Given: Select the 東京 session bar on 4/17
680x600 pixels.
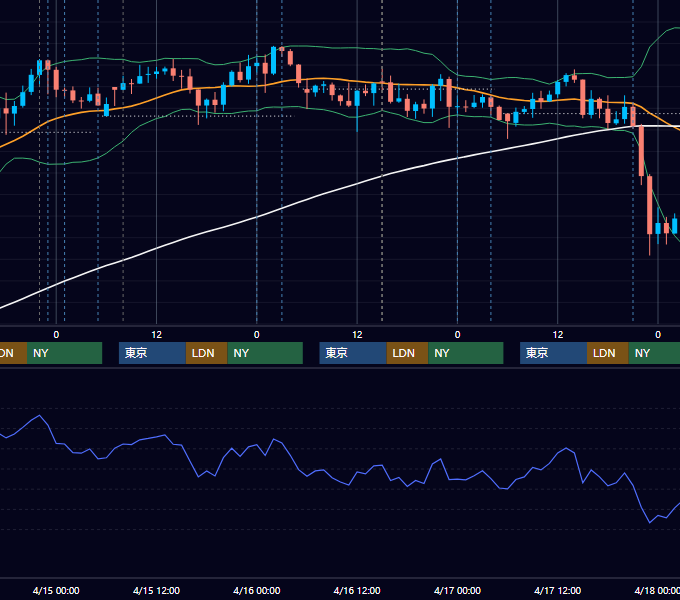Looking at the screenshot, I should [553, 353].
